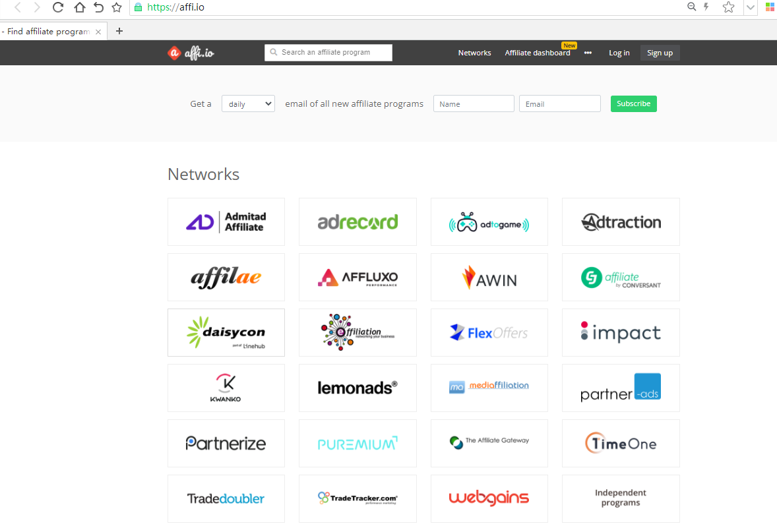This screenshot has width=777, height=532.
Task: Open the impact network card
Action: pos(621,332)
